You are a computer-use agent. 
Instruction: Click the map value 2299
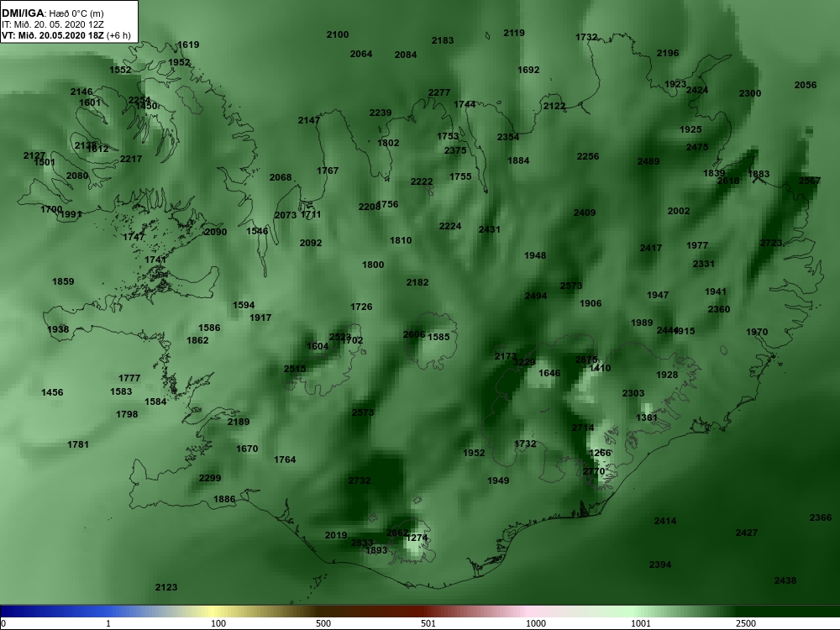209,478
